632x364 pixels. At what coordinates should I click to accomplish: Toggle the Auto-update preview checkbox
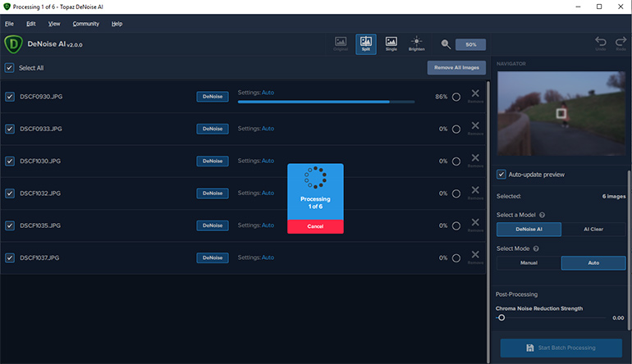[x=501, y=175]
